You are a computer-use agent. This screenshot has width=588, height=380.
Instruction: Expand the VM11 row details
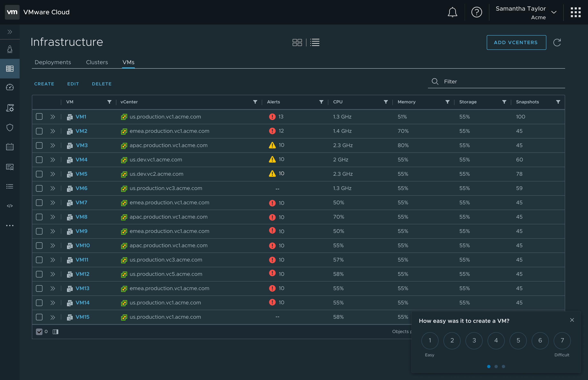(x=52, y=260)
